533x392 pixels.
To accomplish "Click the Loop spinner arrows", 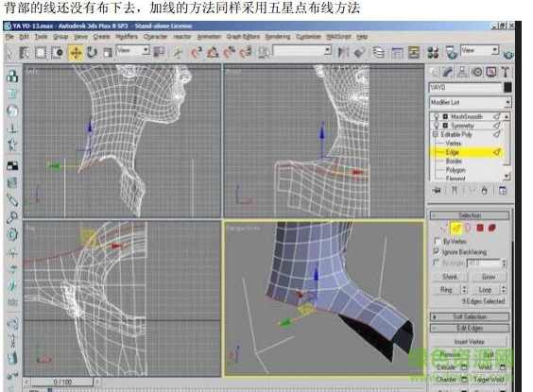I will pos(504,290).
